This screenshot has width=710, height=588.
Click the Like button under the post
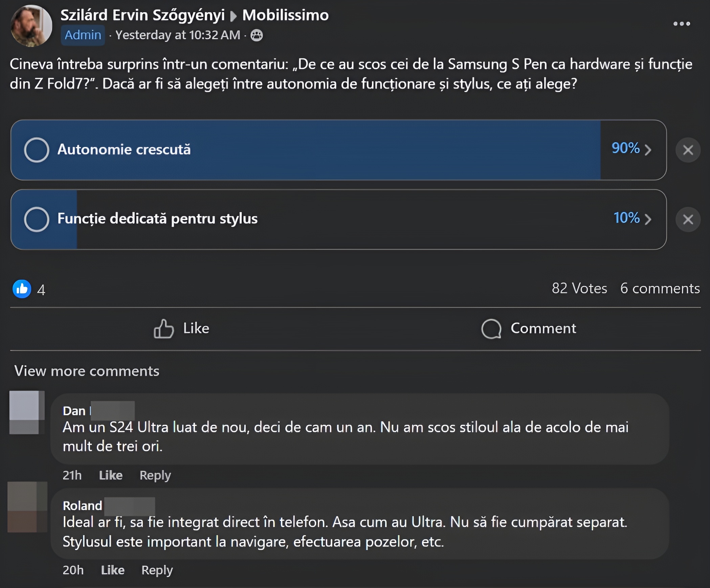tap(181, 329)
